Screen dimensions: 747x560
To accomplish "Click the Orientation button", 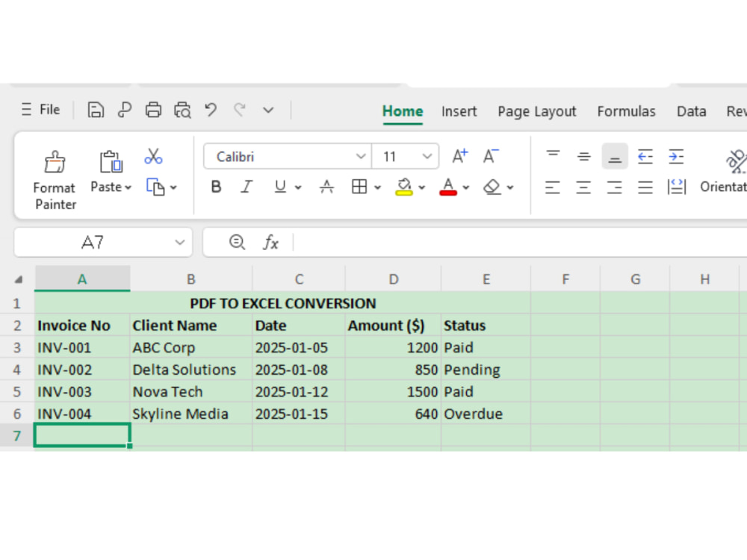I will click(723, 172).
